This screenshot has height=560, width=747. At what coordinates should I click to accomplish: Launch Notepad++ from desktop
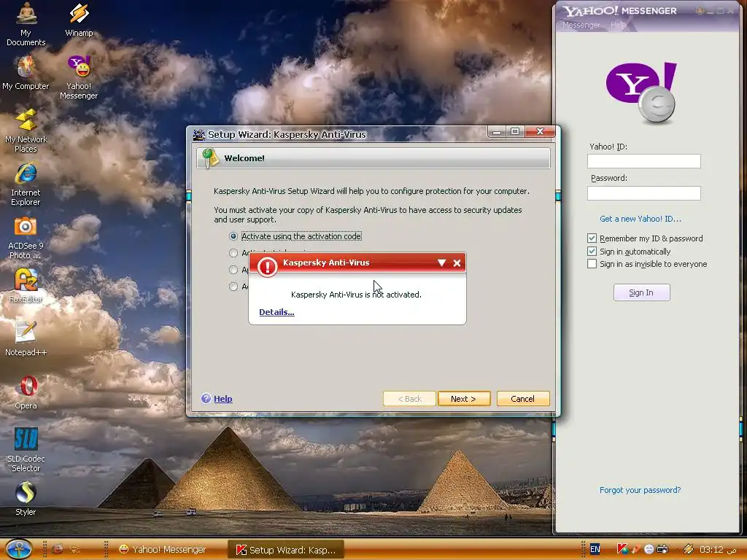pos(26,338)
